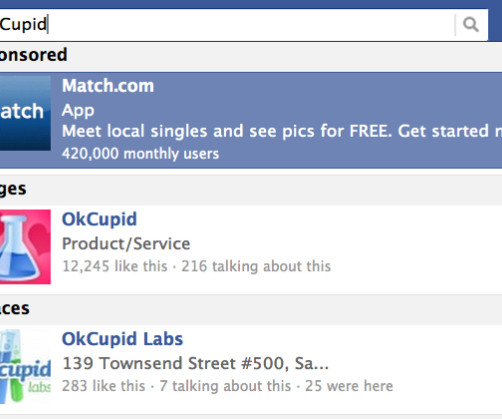
Task: Open the OkCupid Labs place link
Action: pyautogui.click(x=122, y=339)
